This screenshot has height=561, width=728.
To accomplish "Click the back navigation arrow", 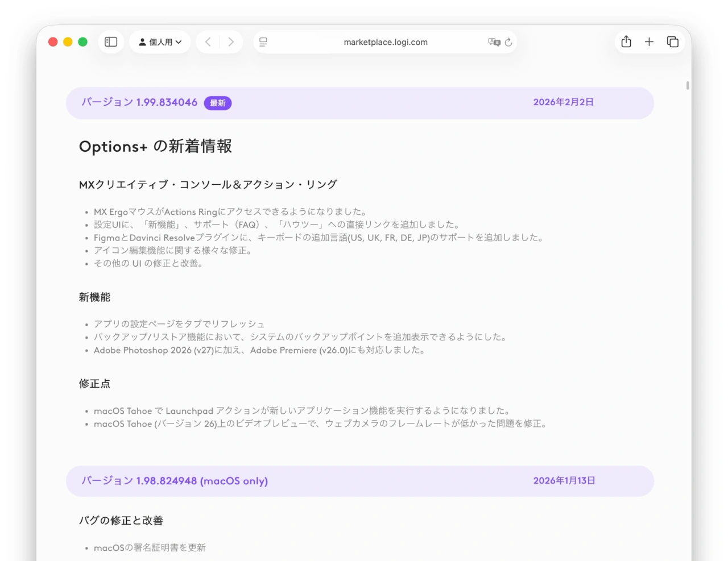I will pos(208,41).
